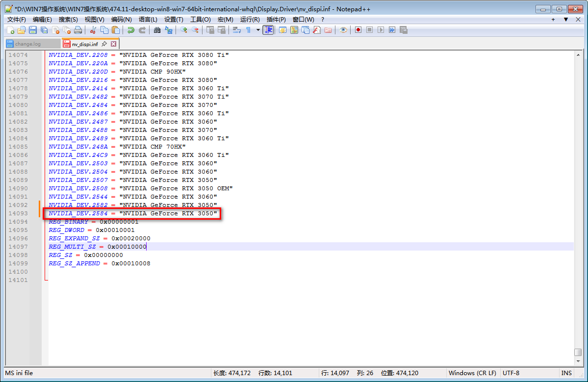
Task: Start macro recording with red dot
Action: point(358,30)
